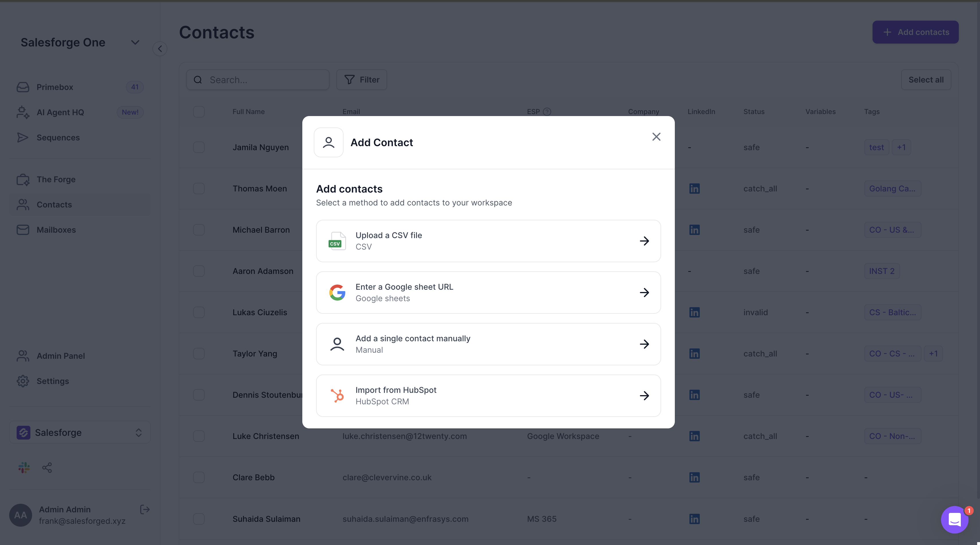
Task: Toggle the header select-all checkbox
Action: [199, 111]
